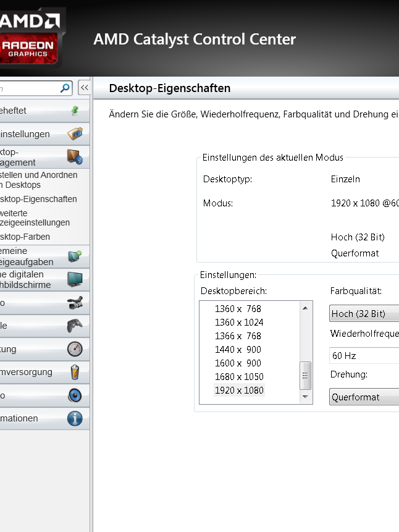Collapse the sidebar with double-chevron button
Viewport: 399px width, 532px height.
point(84,88)
